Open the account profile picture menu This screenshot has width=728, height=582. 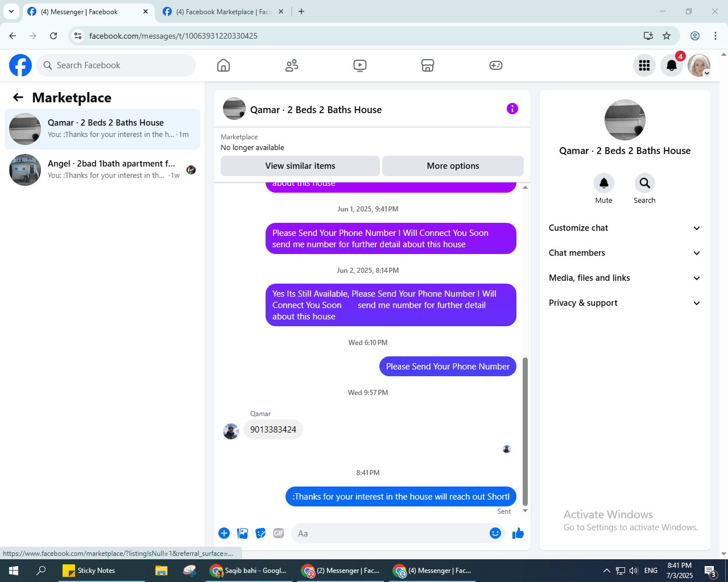(x=699, y=65)
